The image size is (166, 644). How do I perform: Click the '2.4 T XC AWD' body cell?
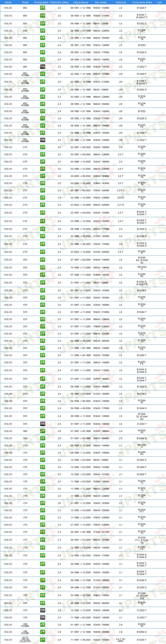point(120,640)
